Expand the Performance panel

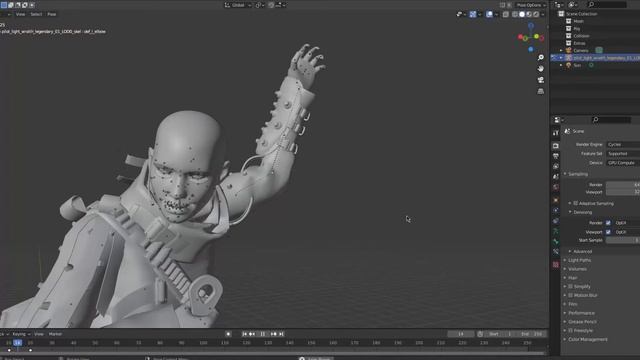[581, 313]
